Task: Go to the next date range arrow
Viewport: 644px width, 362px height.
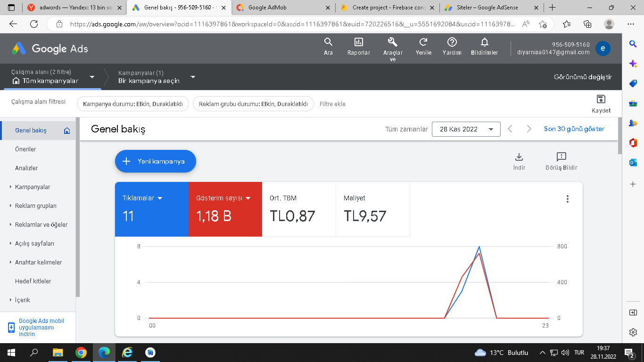Action: [x=529, y=129]
